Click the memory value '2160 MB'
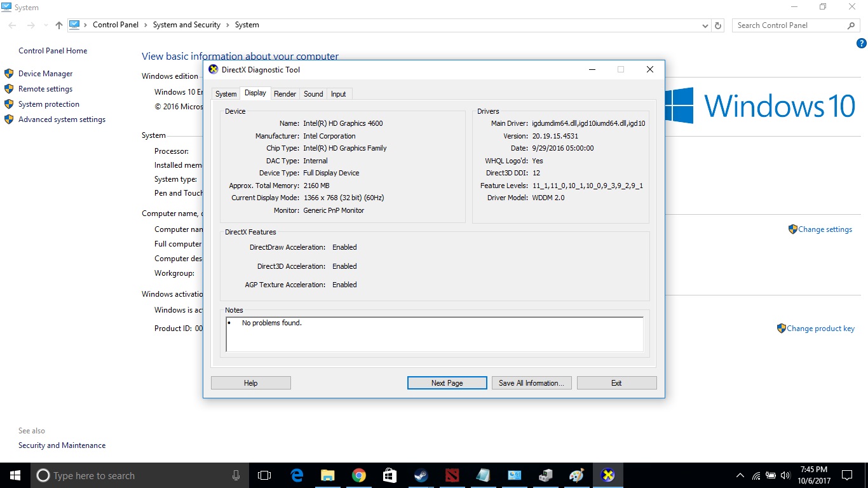Image resolution: width=868 pixels, height=488 pixels. tap(316, 186)
